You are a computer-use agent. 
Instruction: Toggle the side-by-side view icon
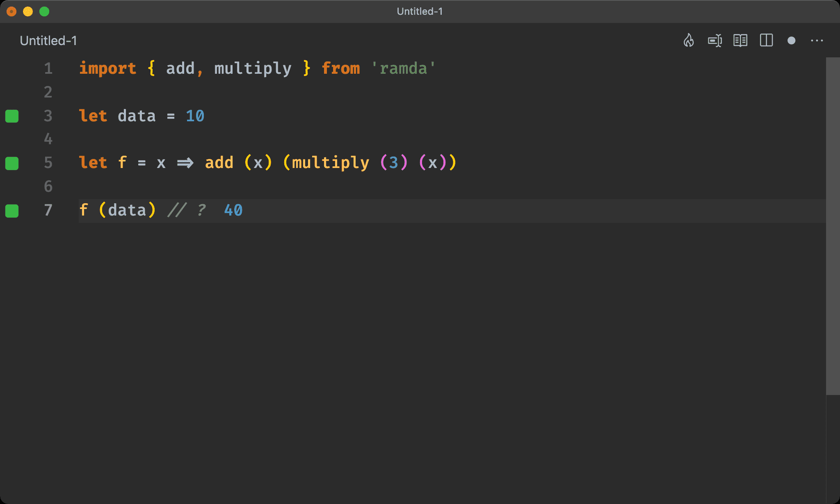[766, 41]
